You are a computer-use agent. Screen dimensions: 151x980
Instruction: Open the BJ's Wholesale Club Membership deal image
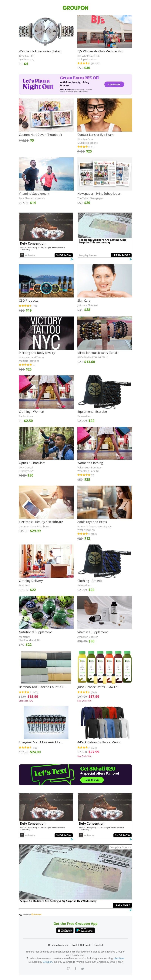[105, 32]
